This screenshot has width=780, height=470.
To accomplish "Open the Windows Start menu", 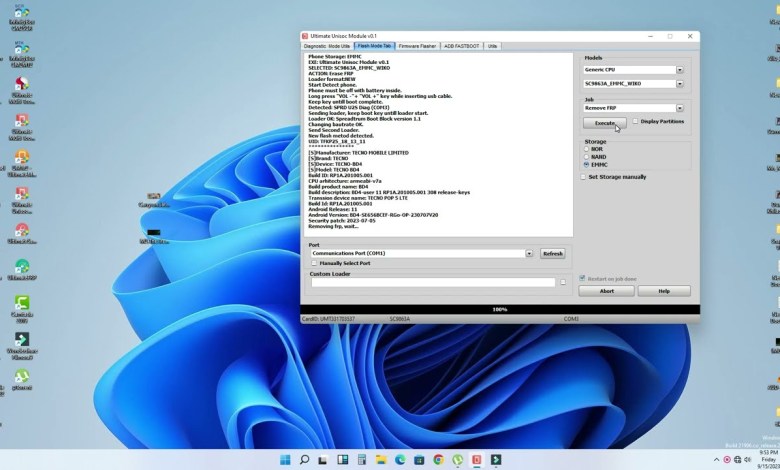I will [x=285, y=460].
